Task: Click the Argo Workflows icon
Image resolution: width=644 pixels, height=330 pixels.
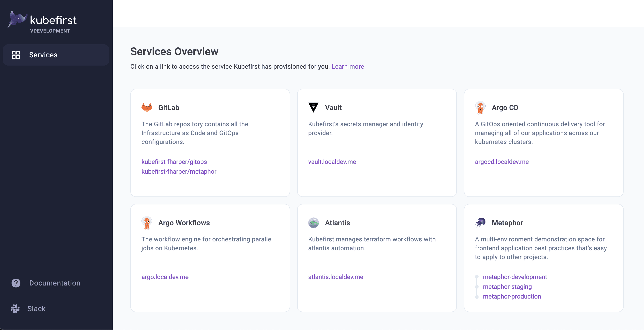Action: (147, 223)
